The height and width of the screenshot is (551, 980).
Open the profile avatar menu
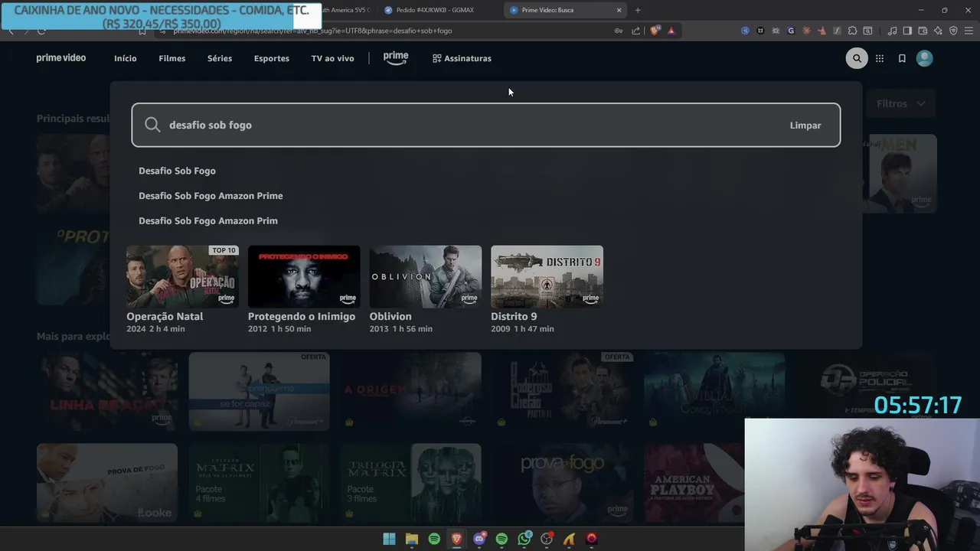[x=924, y=58]
